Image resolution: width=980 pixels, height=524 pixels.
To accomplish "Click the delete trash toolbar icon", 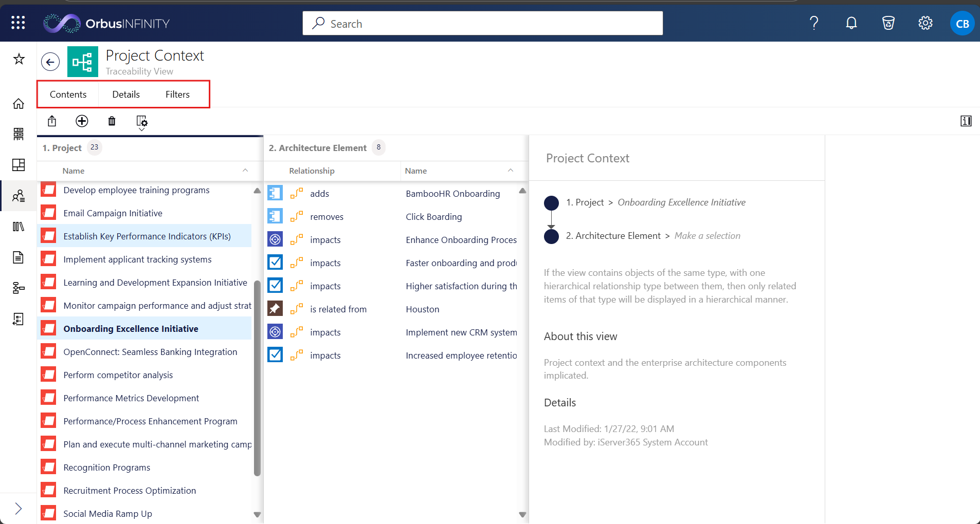I will (112, 121).
